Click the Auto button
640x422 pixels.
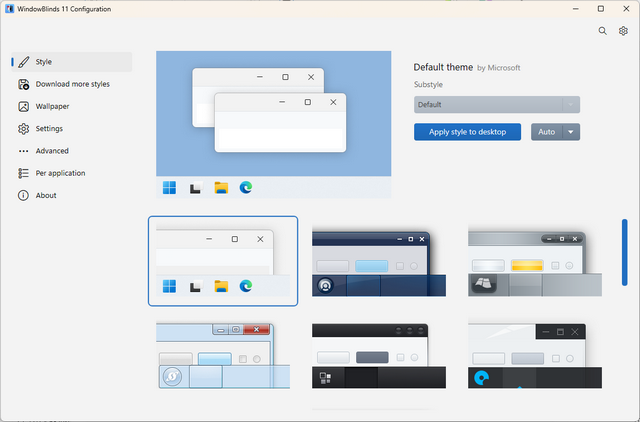pyautogui.click(x=546, y=132)
